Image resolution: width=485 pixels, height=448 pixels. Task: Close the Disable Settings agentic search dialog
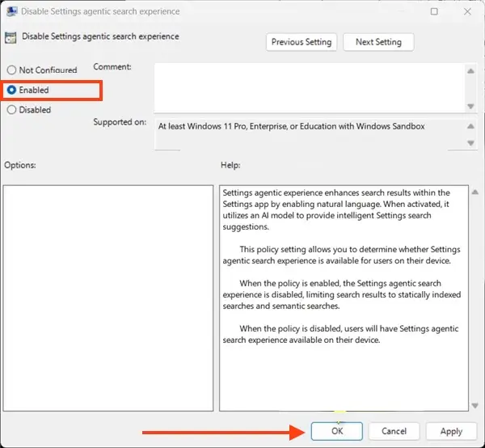pos(468,11)
